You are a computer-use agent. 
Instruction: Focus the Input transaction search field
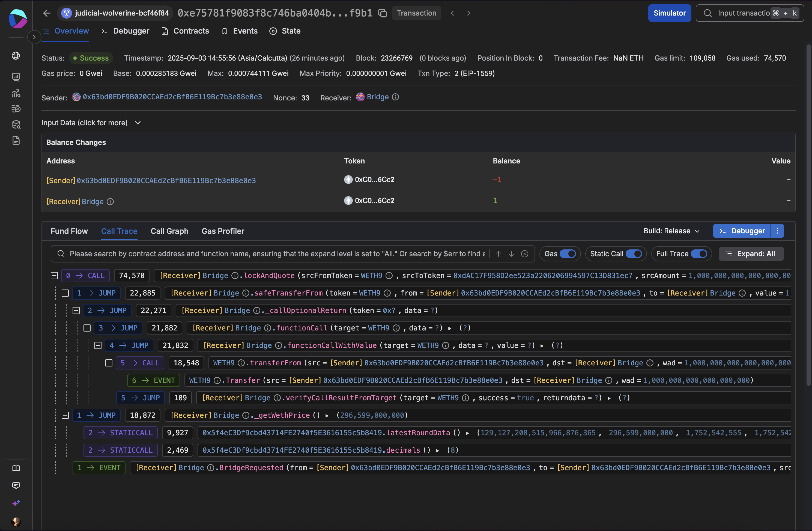coord(750,13)
